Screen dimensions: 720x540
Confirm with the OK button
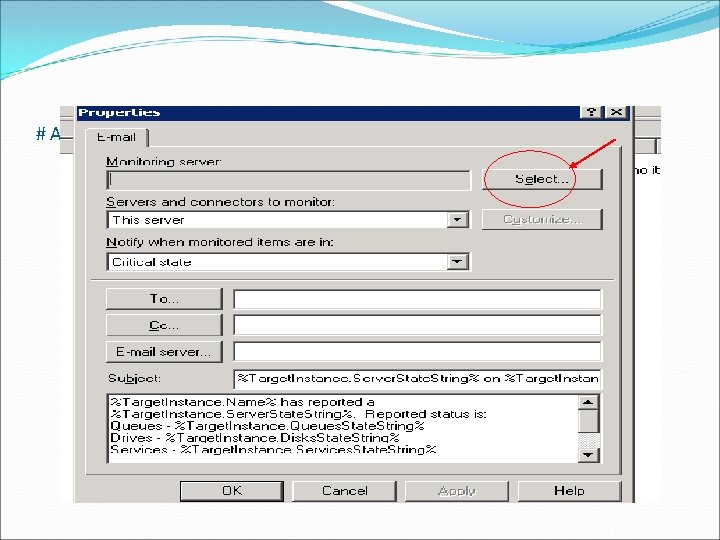click(232, 491)
